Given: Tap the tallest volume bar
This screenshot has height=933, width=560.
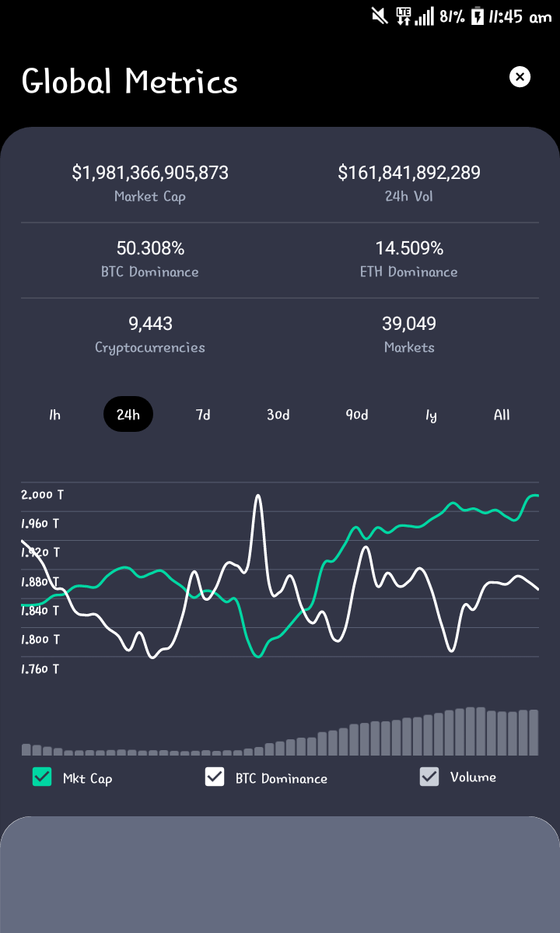Looking at the screenshot, I should (471, 731).
